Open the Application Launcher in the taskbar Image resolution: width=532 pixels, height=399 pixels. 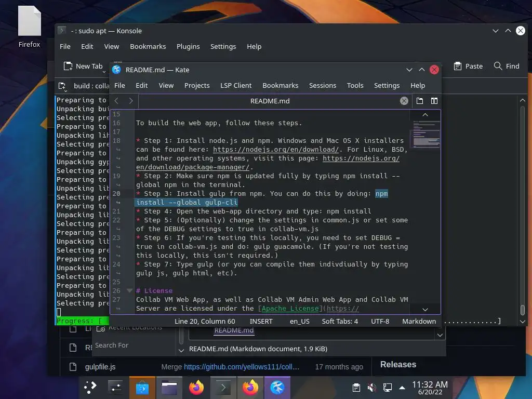coord(90,387)
